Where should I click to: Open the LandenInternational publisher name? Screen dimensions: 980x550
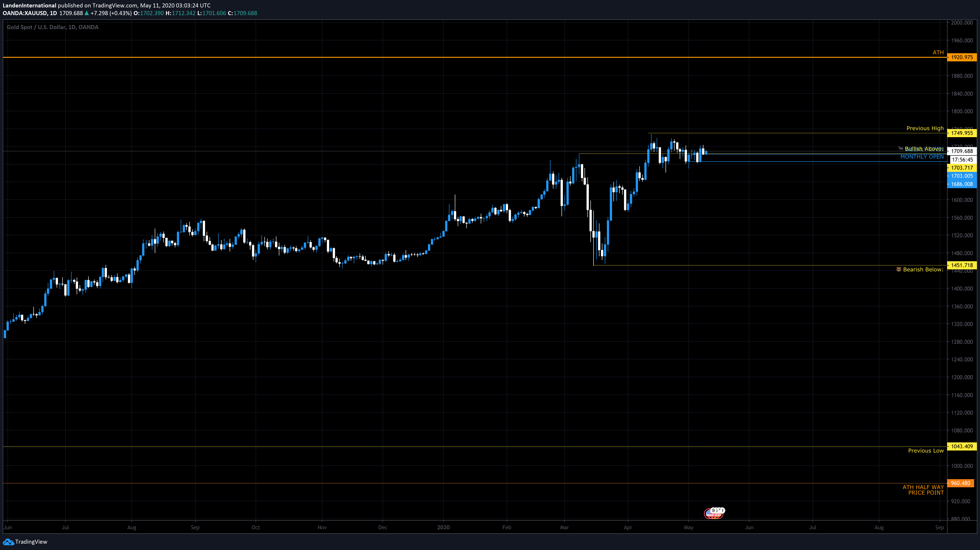[x=29, y=5]
